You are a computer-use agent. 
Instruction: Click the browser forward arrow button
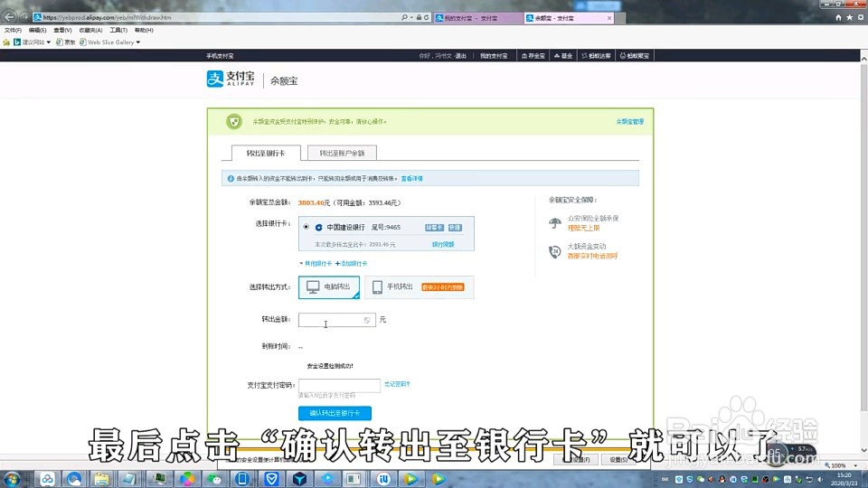(x=24, y=17)
